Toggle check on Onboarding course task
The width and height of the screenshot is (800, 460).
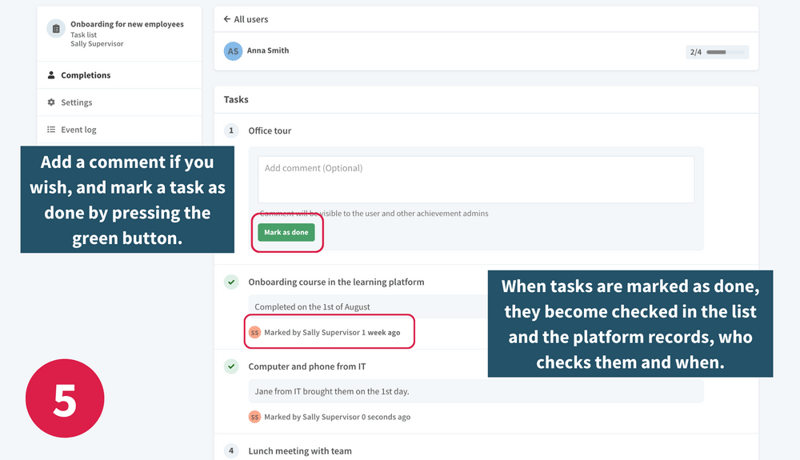[231, 282]
